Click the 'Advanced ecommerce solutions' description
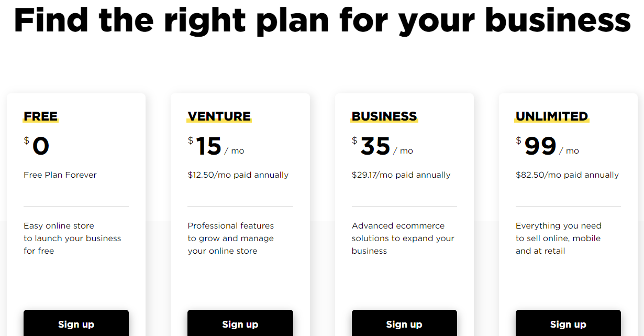 pos(403,239)
